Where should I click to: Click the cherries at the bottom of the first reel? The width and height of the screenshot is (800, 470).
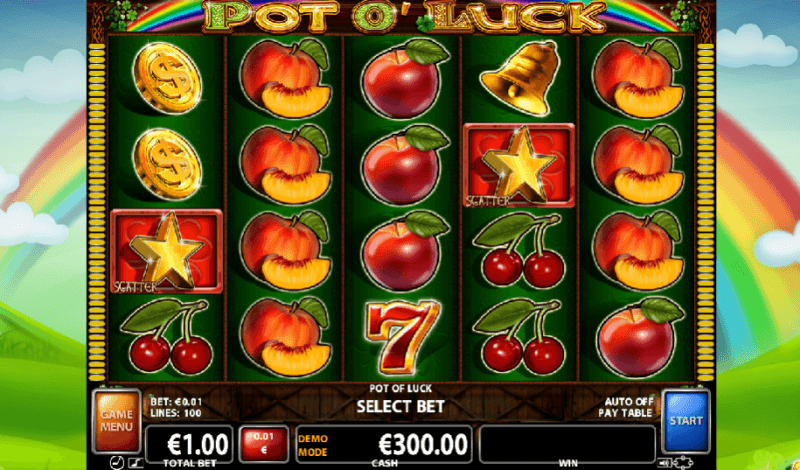coord(166,336)
